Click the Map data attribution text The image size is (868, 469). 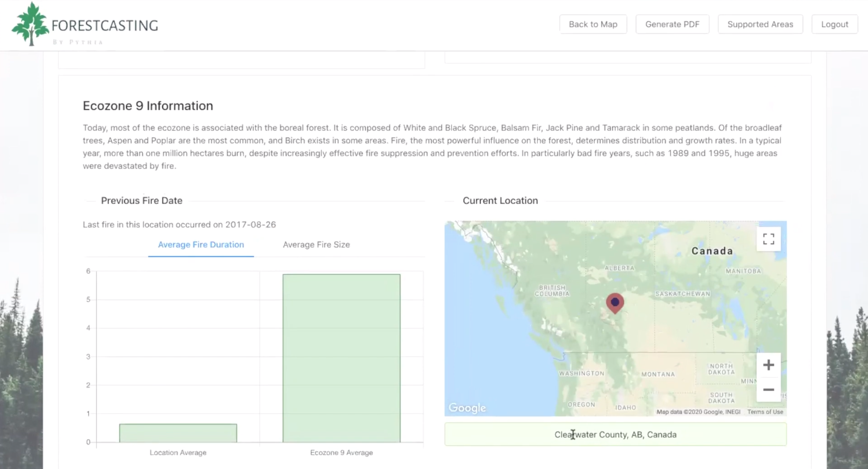pos(698,412)
